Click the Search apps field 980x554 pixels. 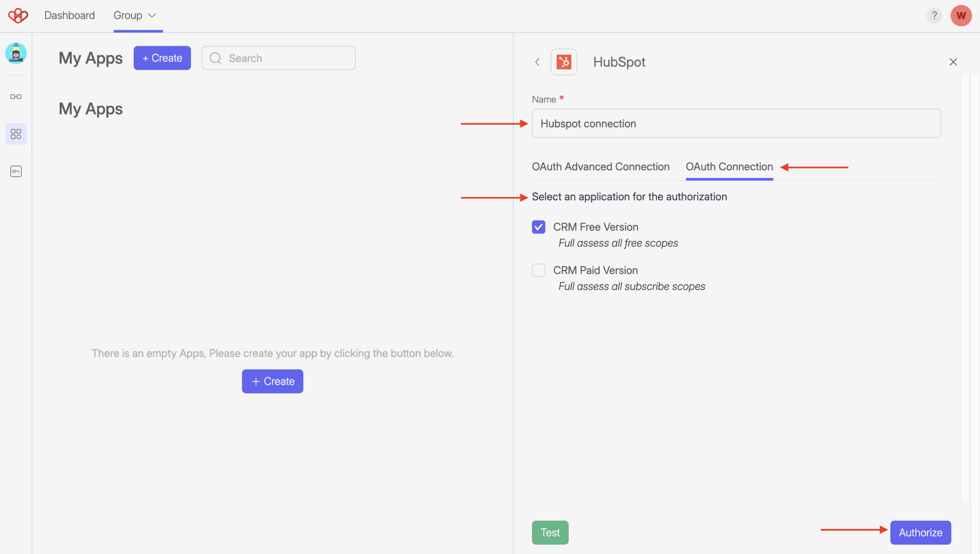(279, 58)
